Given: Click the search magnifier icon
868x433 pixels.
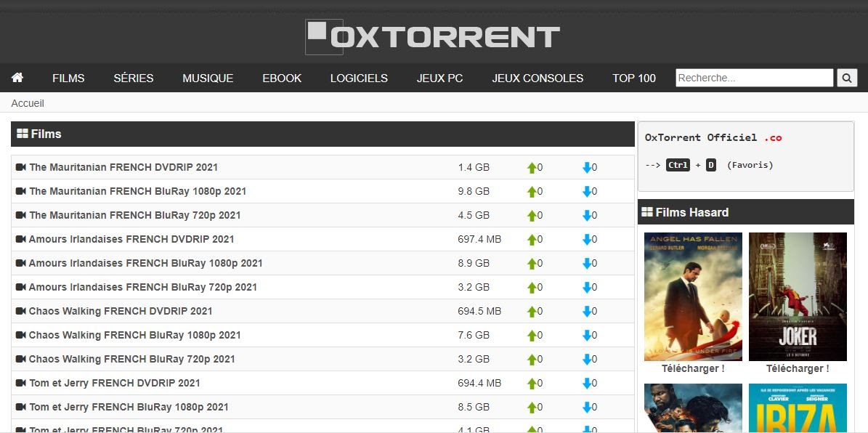Looking at the screenshot, I should pyautogui.click(x=847, y=77).
